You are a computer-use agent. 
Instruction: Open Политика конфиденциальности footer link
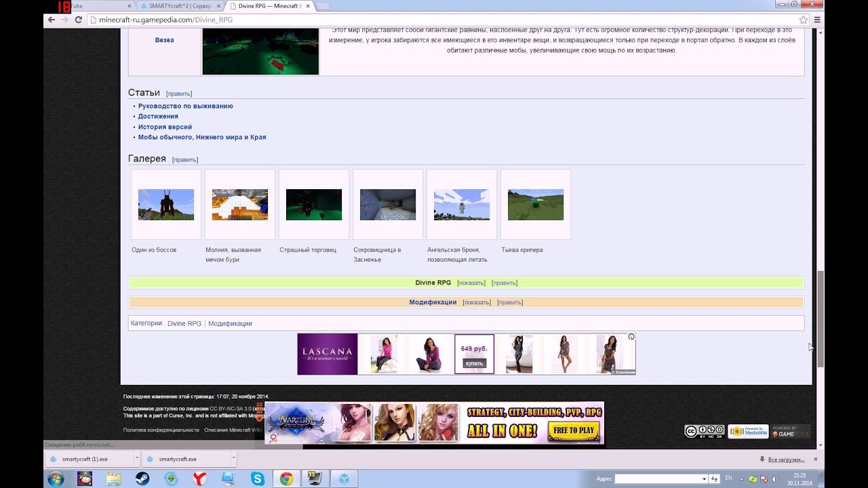[x=161, y=430]
